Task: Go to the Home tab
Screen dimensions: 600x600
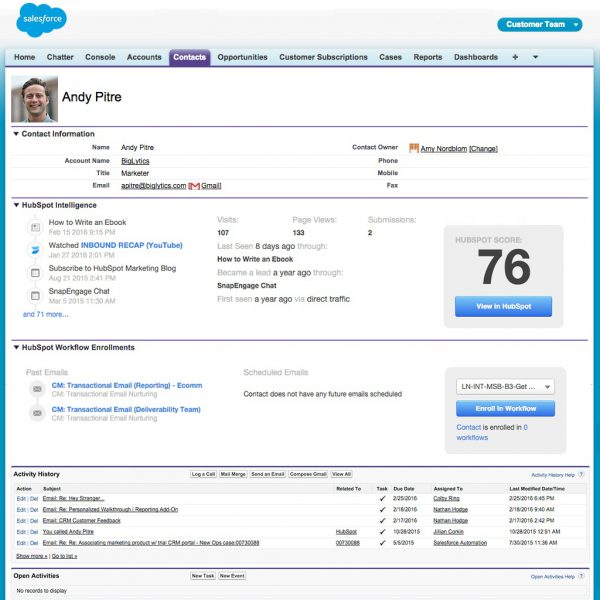Action: (24, 57)
